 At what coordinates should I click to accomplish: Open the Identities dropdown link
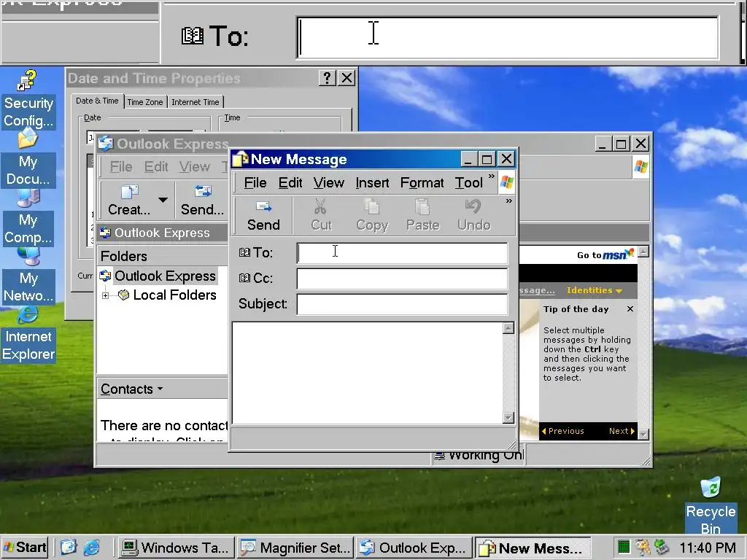[x=594, y=290]
